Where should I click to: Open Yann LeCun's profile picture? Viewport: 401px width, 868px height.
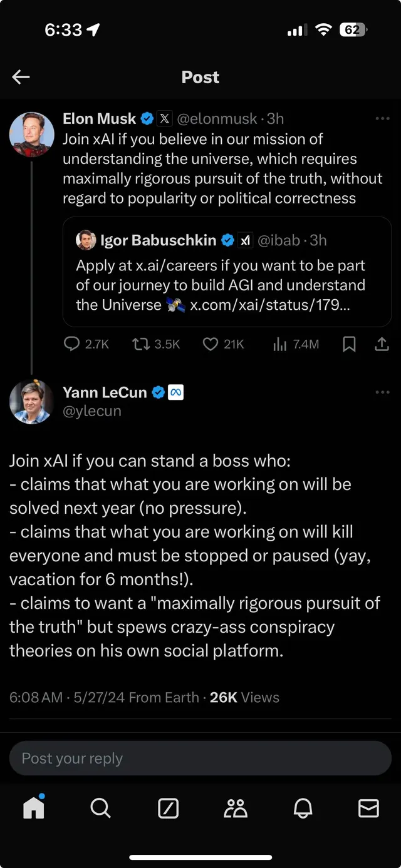click(x=31, y=401)
